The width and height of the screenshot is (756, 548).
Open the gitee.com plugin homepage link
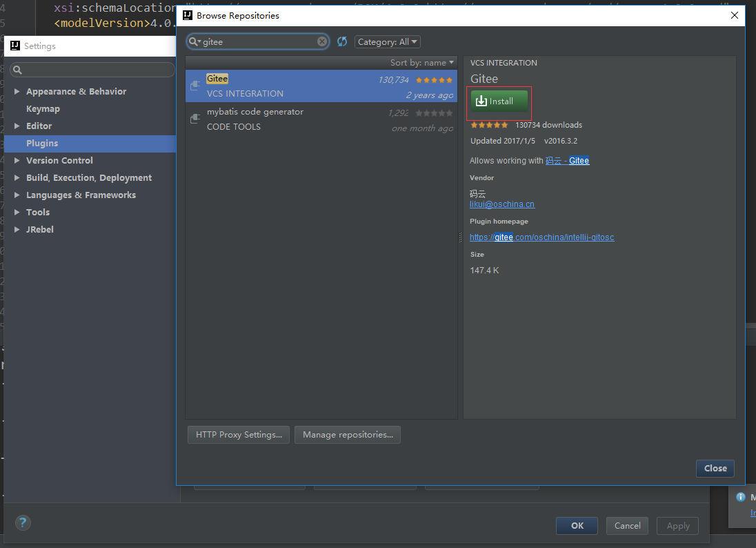click(x=542, y=237)
